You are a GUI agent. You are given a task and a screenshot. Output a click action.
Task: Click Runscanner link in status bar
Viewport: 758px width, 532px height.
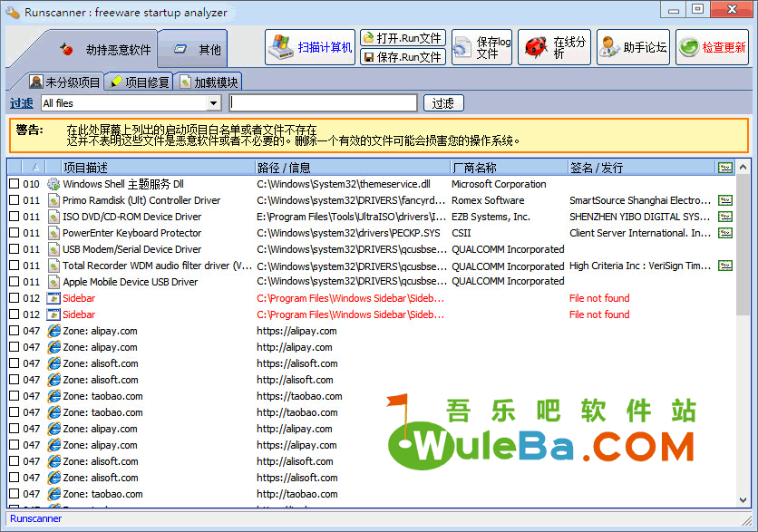[35, 518]
